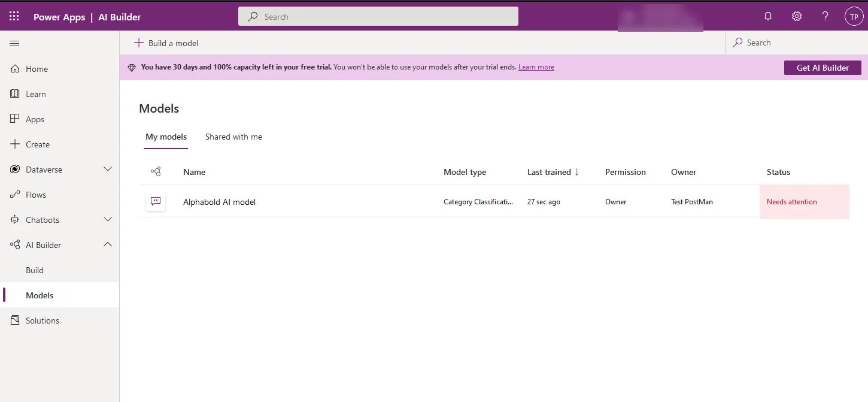
Task: Click the Owner column header
Action: pyautogui.click(x=684, y=172)
